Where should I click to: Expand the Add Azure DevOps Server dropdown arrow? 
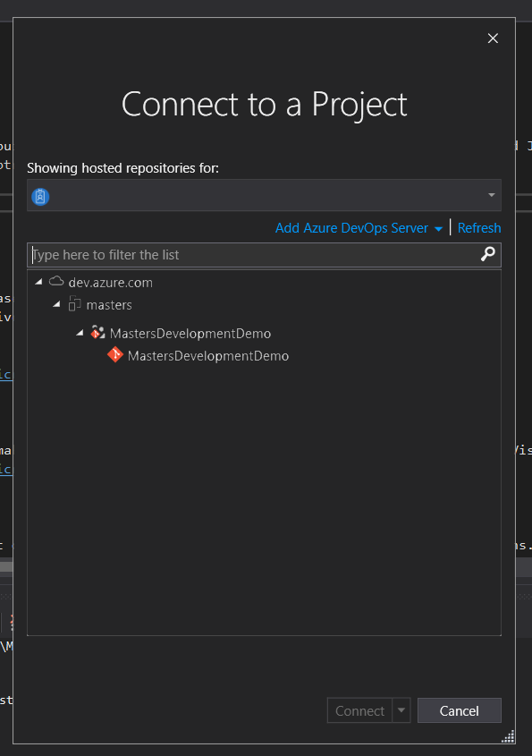point(437,228)
